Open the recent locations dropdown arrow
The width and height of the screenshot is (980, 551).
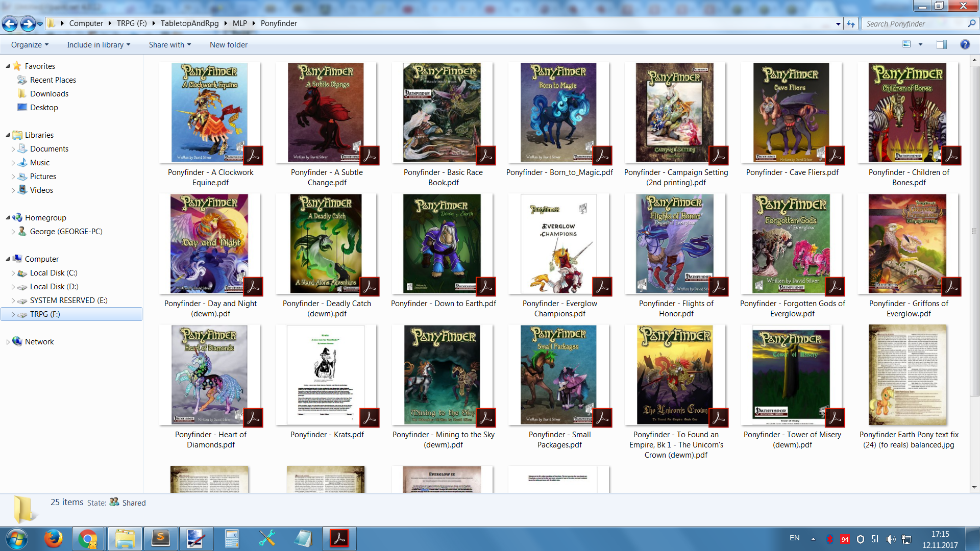(x=40, y=24)
